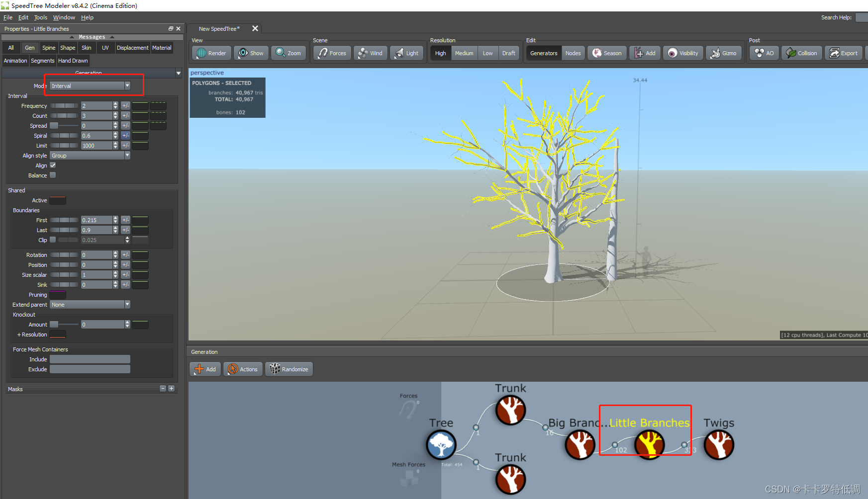Expand the Messages bar
The height and width of the screenshot is (499, 868).
(x=92, y=37)
